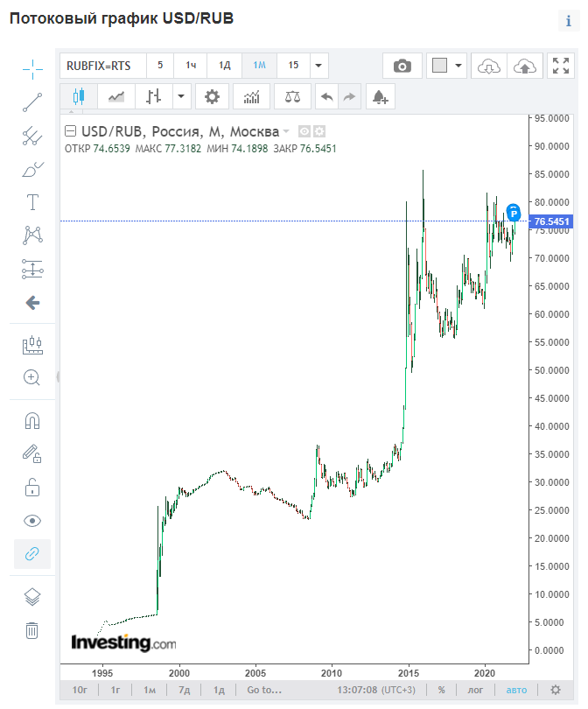Open the interval dropdown arrow
Viewport: 588px width, 709px height.
318,66
